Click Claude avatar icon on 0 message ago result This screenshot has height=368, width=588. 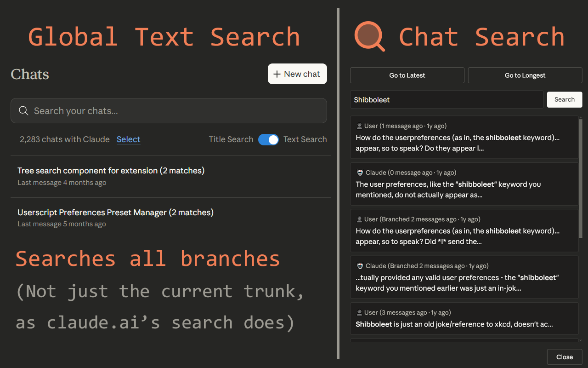[x=360, y=172]
